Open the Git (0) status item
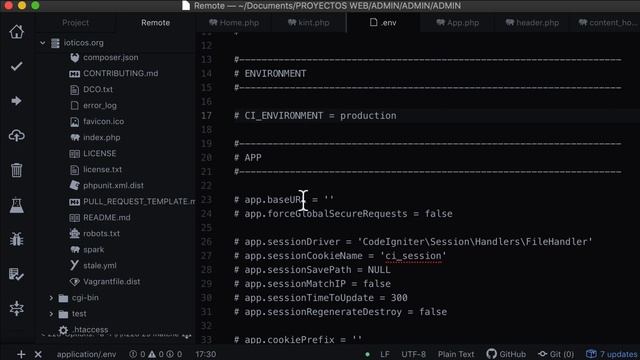Image resolution: width=640 pixels, height=360 pixels. coord(556,354)
